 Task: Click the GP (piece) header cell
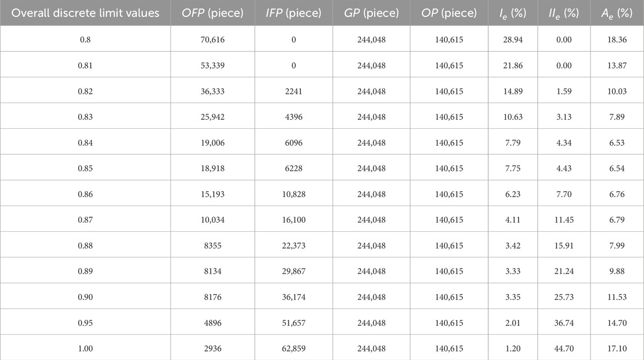(x=371, y=13)
